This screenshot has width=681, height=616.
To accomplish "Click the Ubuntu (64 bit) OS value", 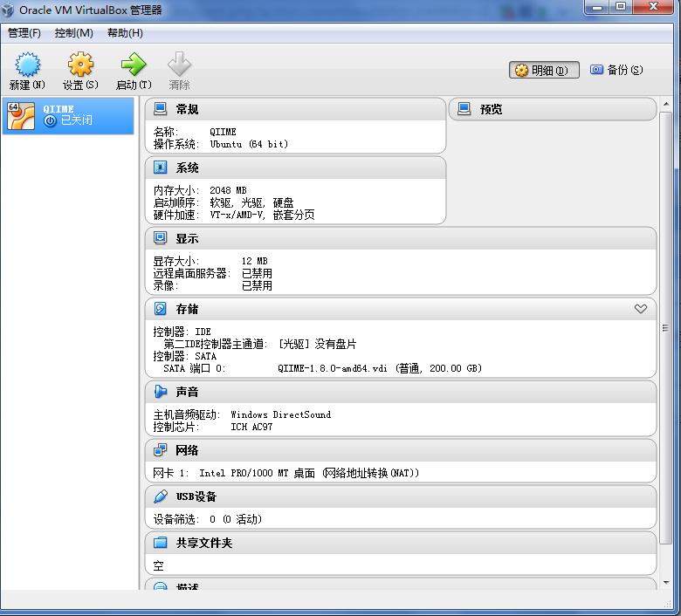I will tap(249, 144).
